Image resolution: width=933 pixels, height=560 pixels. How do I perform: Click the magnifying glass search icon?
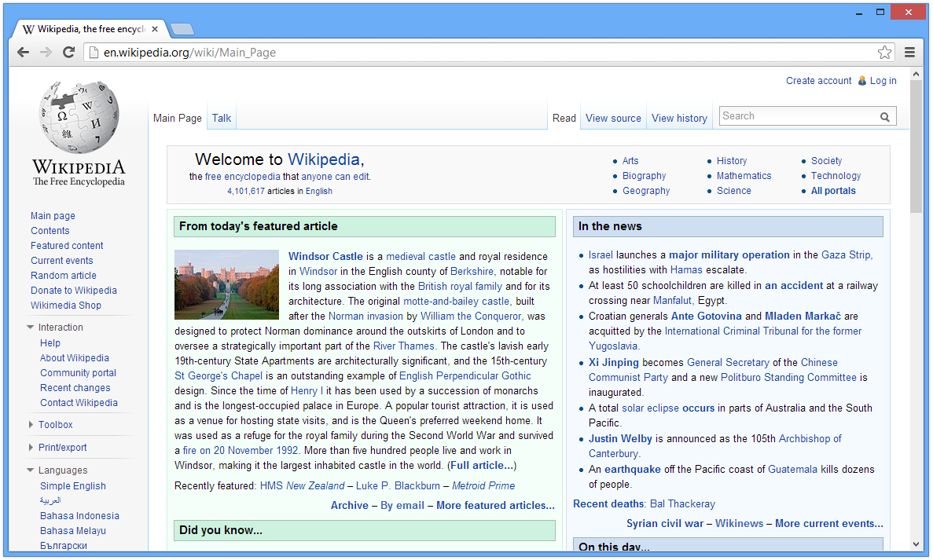(x=885, y=117)
